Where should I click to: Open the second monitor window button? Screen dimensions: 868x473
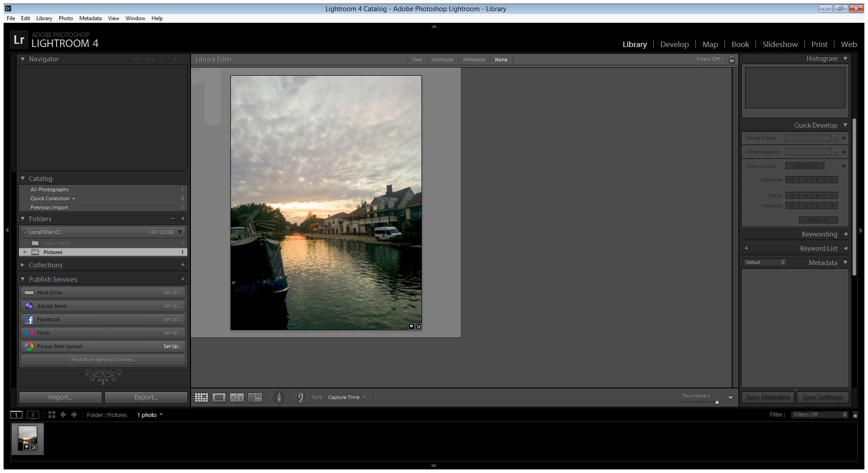pos(33,415)
